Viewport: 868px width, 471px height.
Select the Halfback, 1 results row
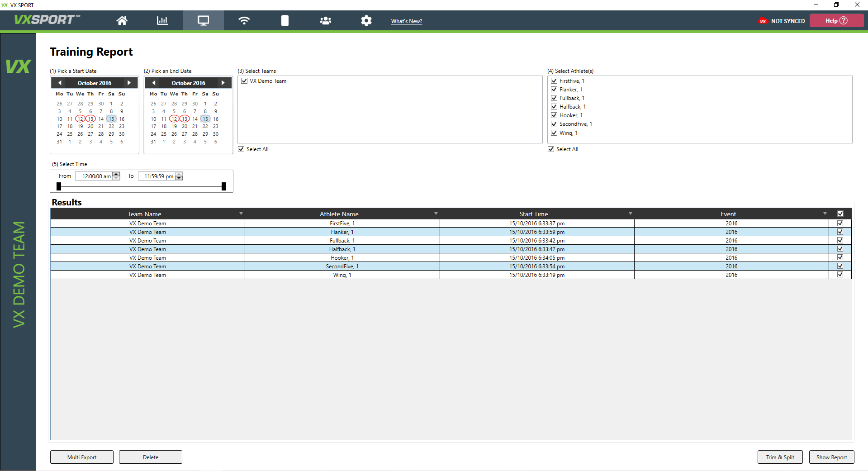pos(451,249)
